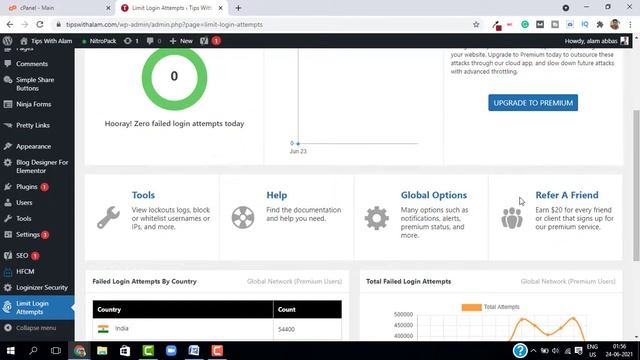The image size is (640, 360).
Task: Open Howdy alam abbas profile menu
Action: pyautogui.click(x=596, y=41)
